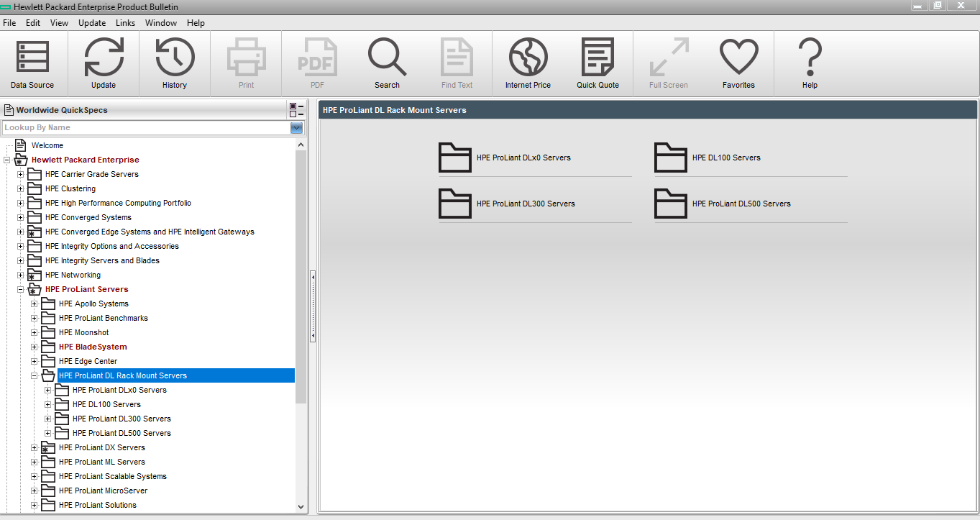This screenshot has height=520, width=980.
Task: Open Internet Price globe icon
Action: coord(528,57)
